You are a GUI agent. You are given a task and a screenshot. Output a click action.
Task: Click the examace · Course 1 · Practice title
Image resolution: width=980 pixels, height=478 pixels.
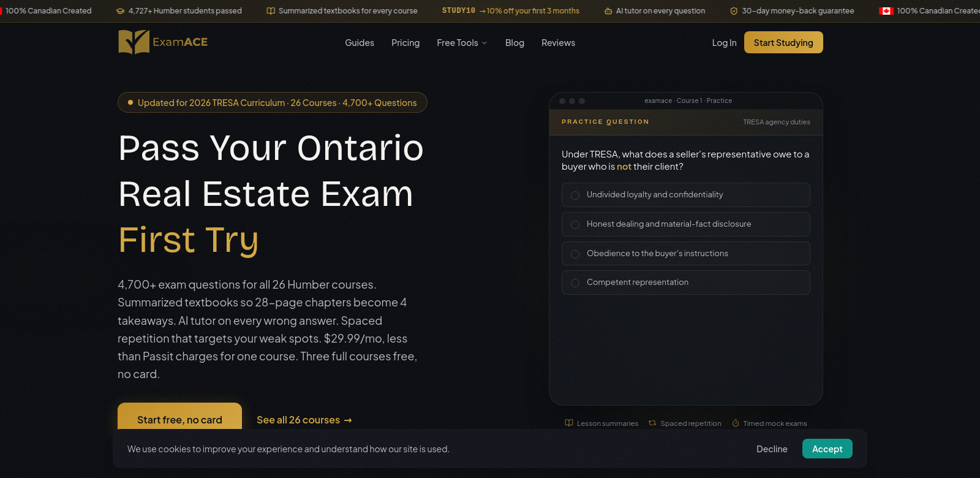pyautogui.click(x=688, y=101)
